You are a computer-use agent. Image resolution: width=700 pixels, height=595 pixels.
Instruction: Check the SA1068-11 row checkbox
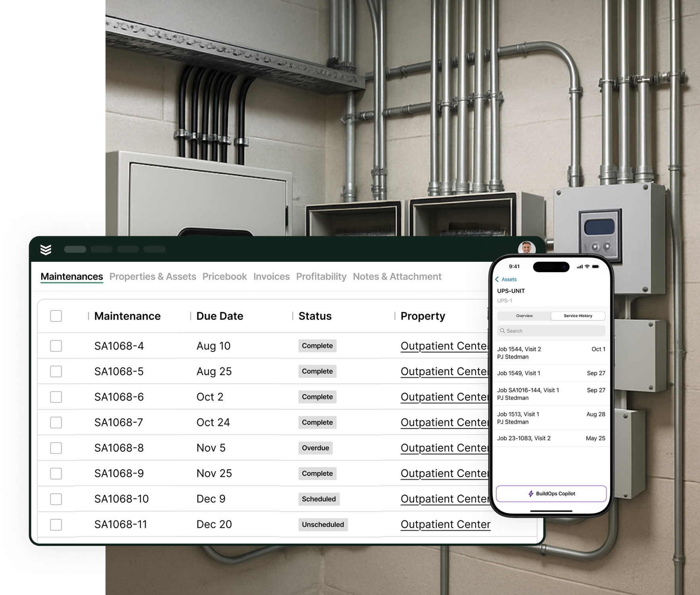(56, 524)
